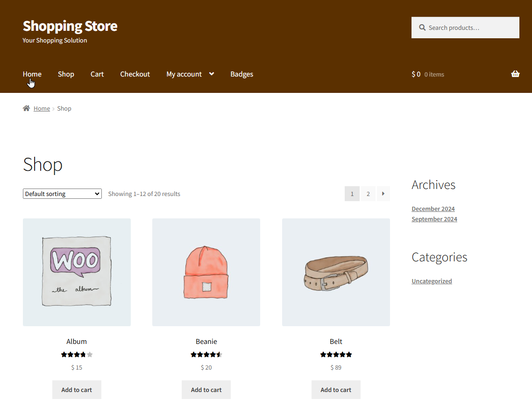Open the Uncategorized category link
This screenshot has width=532, height=406.
click(x=432, y=281)
